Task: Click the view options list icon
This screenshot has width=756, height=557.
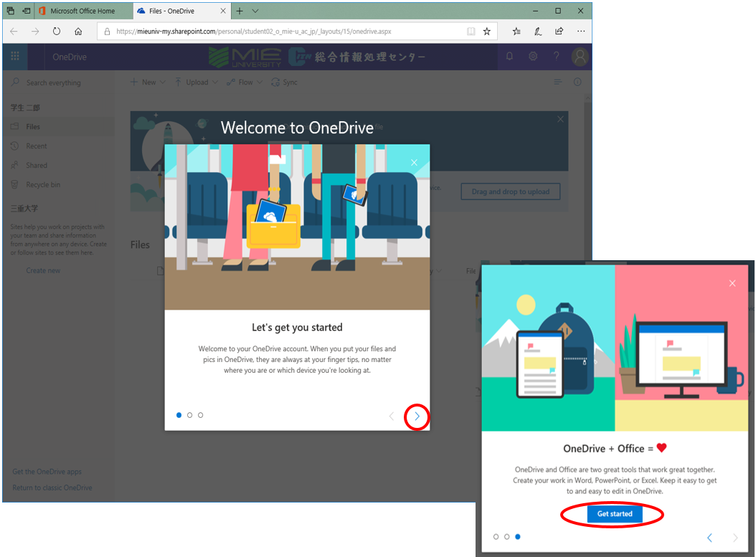Action: click(558, 82)
